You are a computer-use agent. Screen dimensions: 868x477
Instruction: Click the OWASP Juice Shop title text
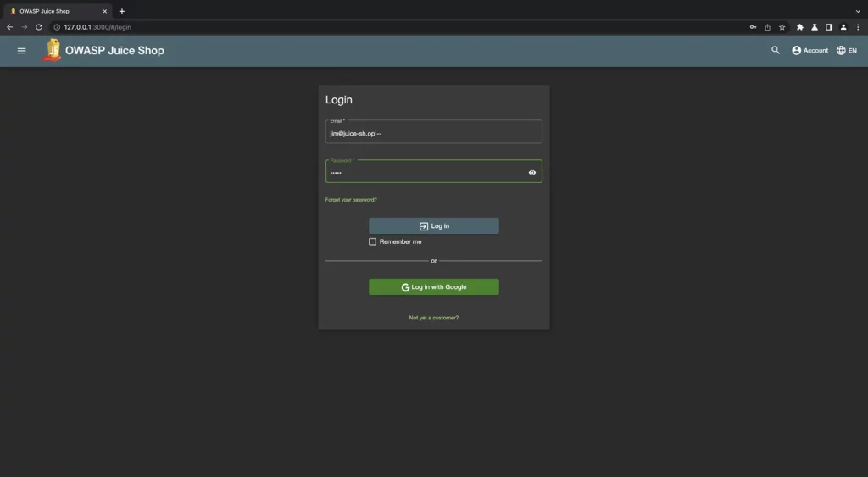coord(114,50)
